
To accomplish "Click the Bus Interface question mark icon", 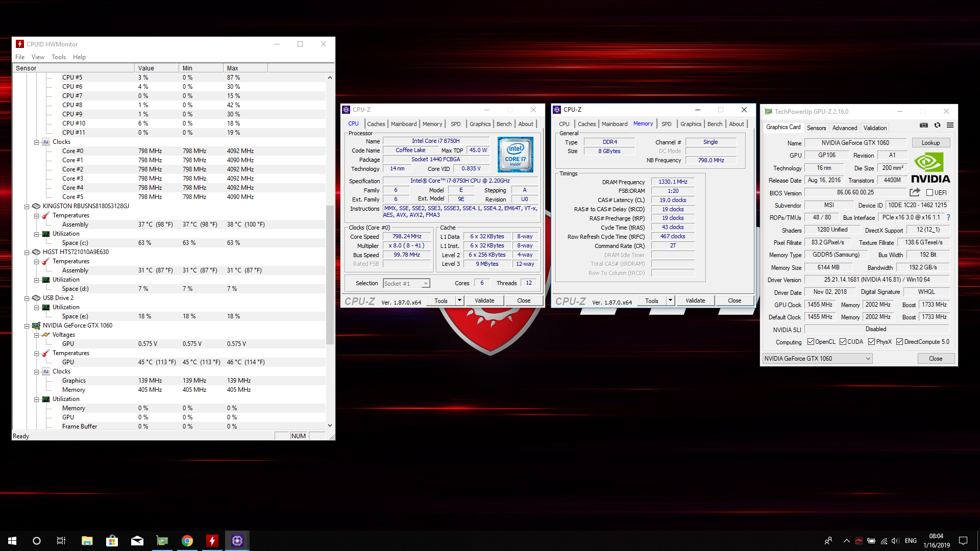I will [948, 217].
